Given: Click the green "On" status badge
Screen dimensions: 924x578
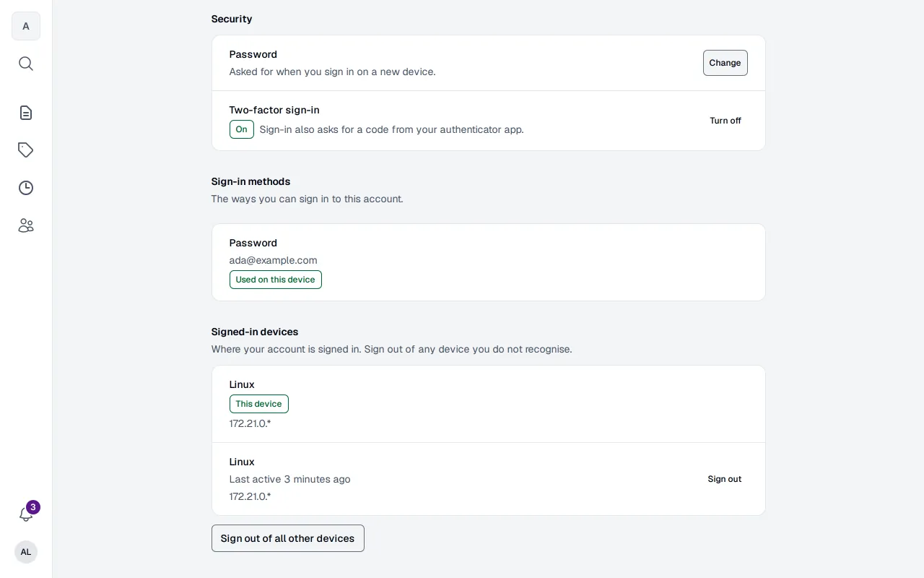Looking at the screenshot, I should 242,129.
